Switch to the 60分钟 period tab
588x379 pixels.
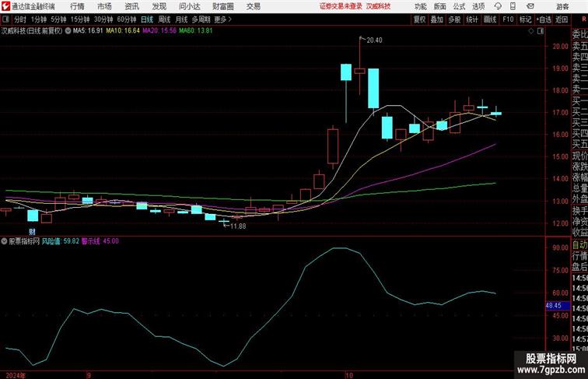click(x=127, y=19)
